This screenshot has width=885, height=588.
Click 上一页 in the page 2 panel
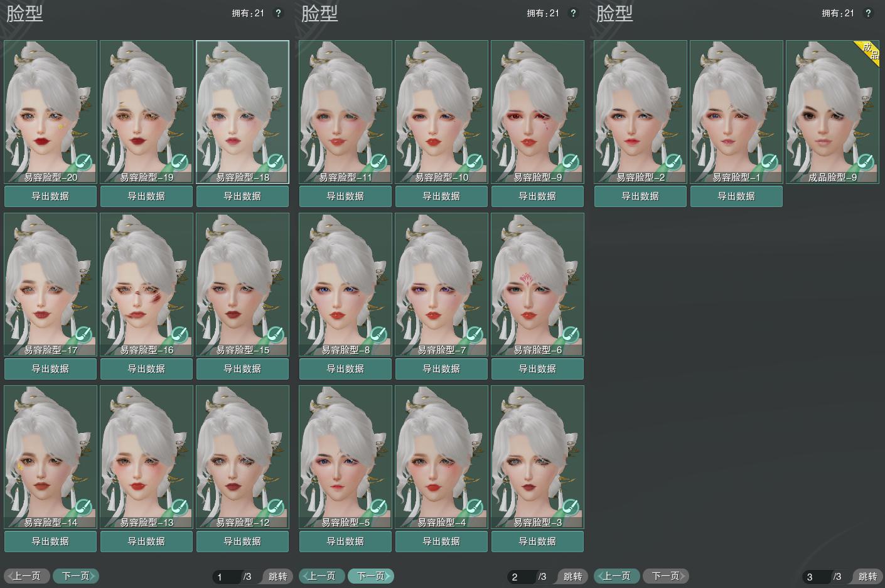coord(322,576)
